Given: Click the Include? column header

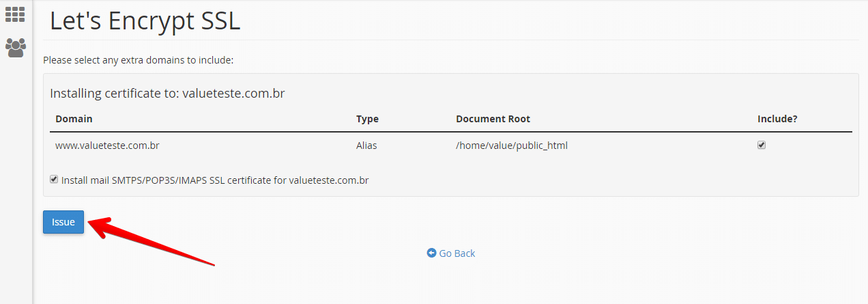Looking at the screenshot, I should point(777,119).
